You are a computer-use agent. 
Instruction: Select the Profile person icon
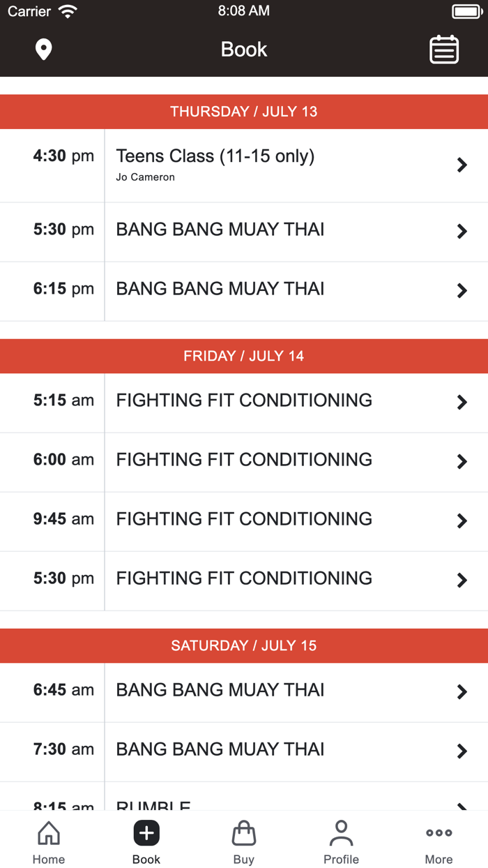click(341, 832)
